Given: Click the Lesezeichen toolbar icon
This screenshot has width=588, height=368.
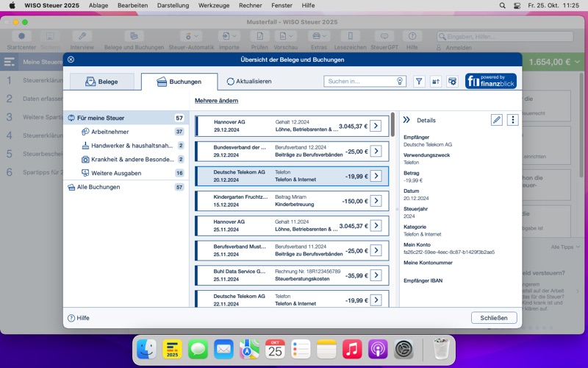Looking at the screenshot, I should point(350,40).
